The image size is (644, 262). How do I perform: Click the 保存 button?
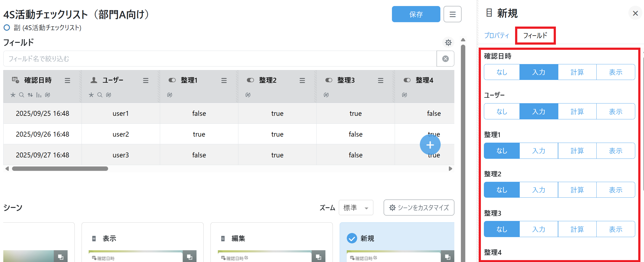tap(416, 14)
